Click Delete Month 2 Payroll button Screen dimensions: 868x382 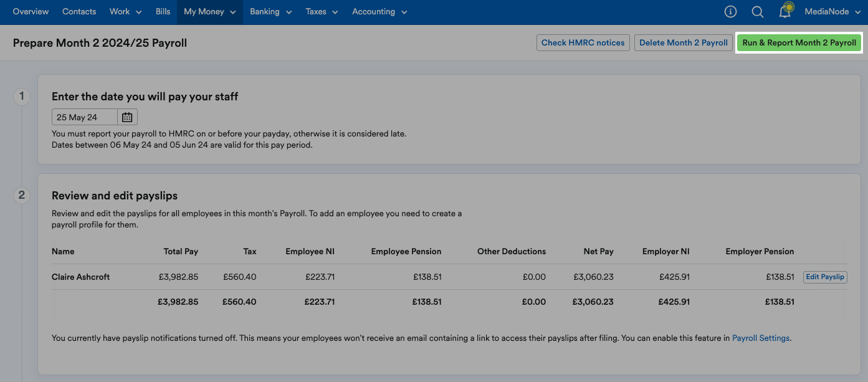684,42
